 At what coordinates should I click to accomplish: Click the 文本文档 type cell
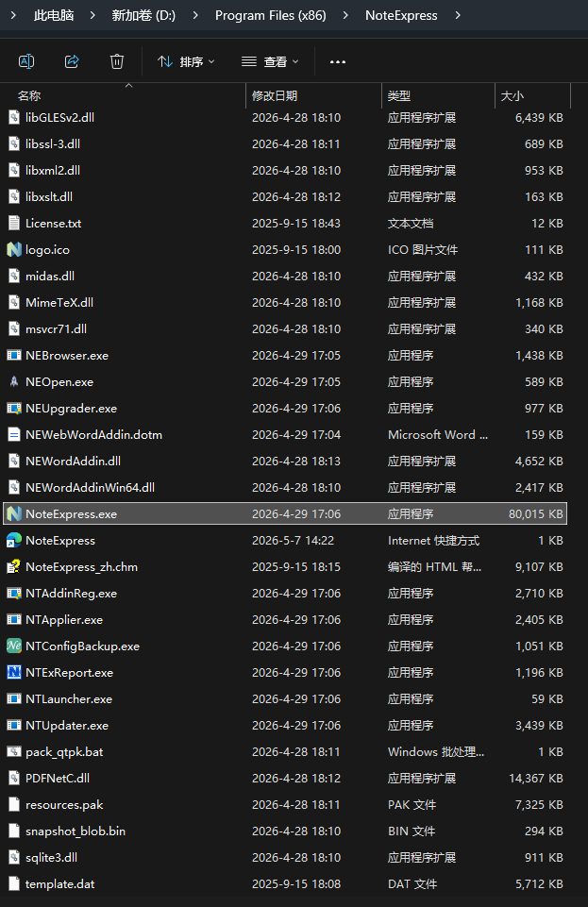coord(411,224)
